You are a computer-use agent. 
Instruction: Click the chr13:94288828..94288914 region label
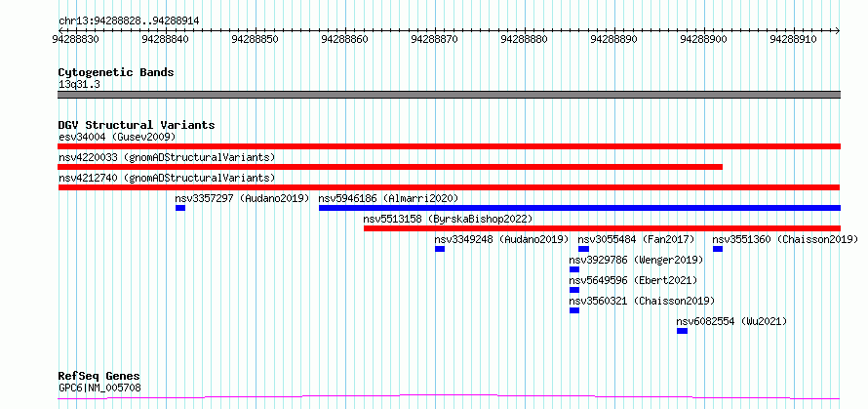click(129, 21)
